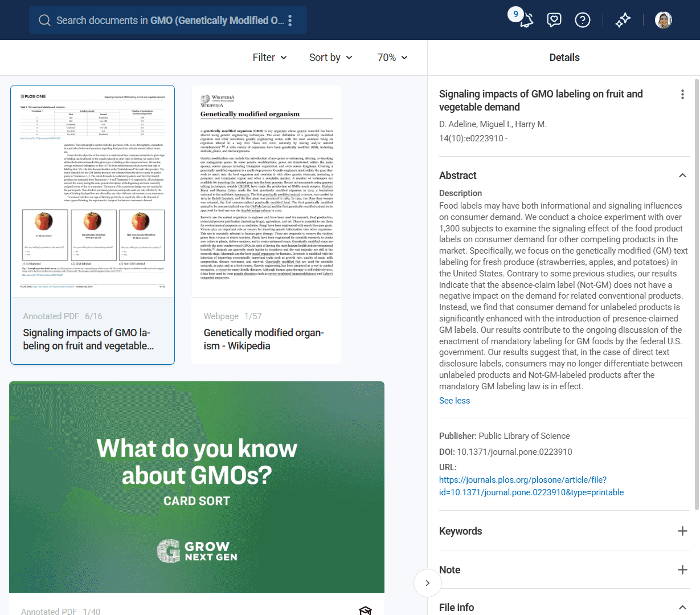Select the Wikipedia GMO document thumbnail
Viewport: 700px width, 615px height.
tap(267, 192)
